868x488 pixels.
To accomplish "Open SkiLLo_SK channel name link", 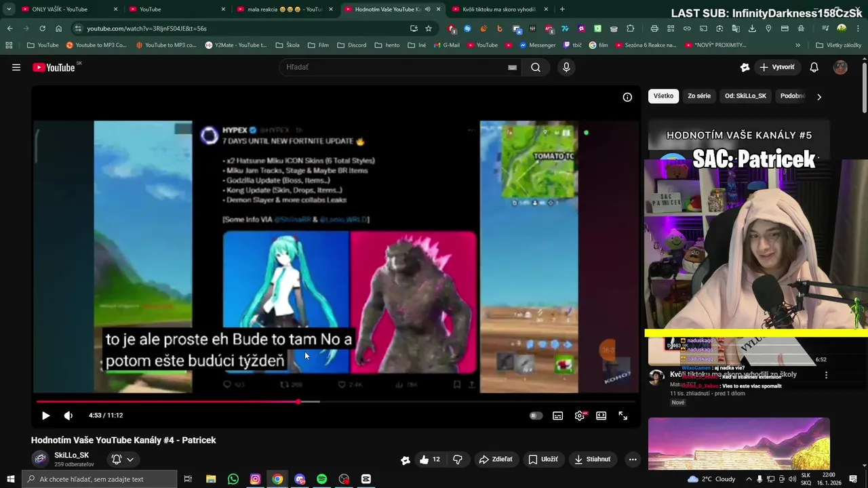I will click(72, 455).
